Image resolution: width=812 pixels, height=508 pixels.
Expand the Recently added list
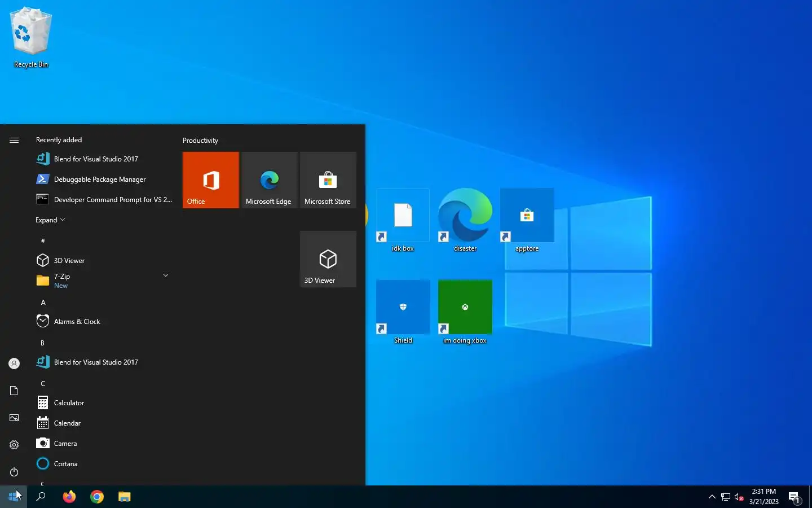click(50, 220)
